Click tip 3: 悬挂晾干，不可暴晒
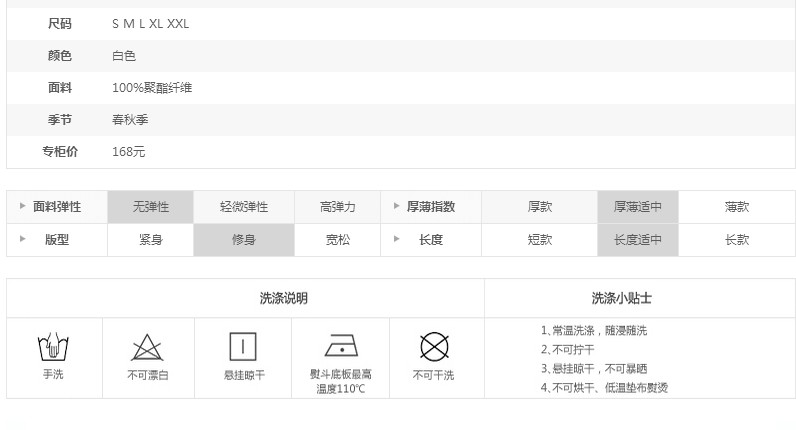 click(594, 369)
